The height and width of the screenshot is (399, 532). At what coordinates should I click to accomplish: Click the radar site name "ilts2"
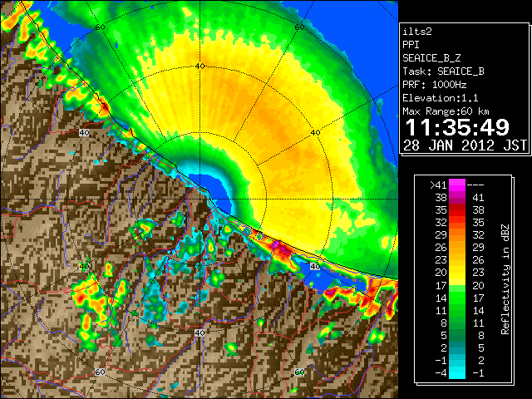pos(417,32)
